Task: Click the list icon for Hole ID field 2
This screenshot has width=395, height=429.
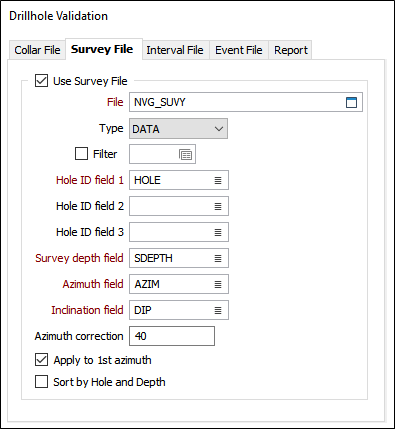Action: tap(218, 206)
